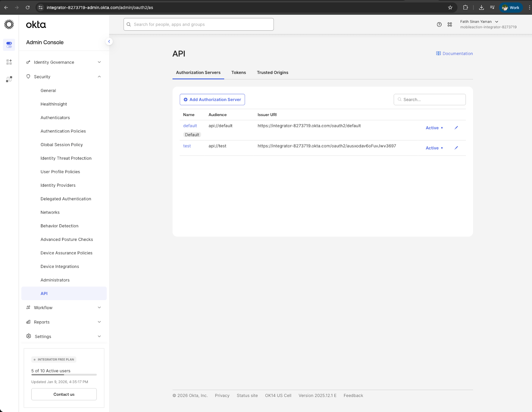Open Active status dropdown for test server
This screenshot has height=412, width=532.
coord(434,148)
